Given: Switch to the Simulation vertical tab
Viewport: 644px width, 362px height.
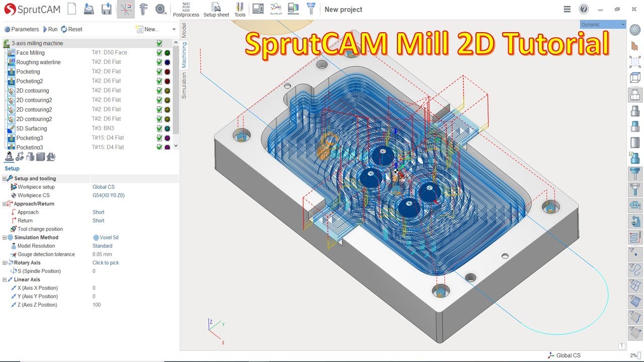Looking at the screenshot, I should 184,85.
